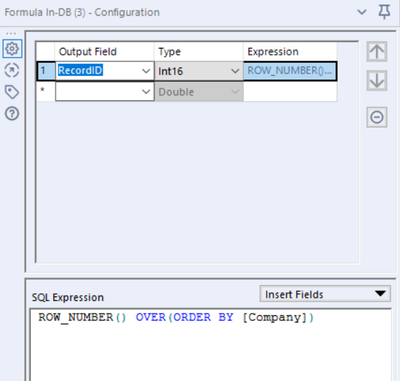
Task: Select the new row asterisk cell
Action: pyautogui.click(x=46, y=92)
